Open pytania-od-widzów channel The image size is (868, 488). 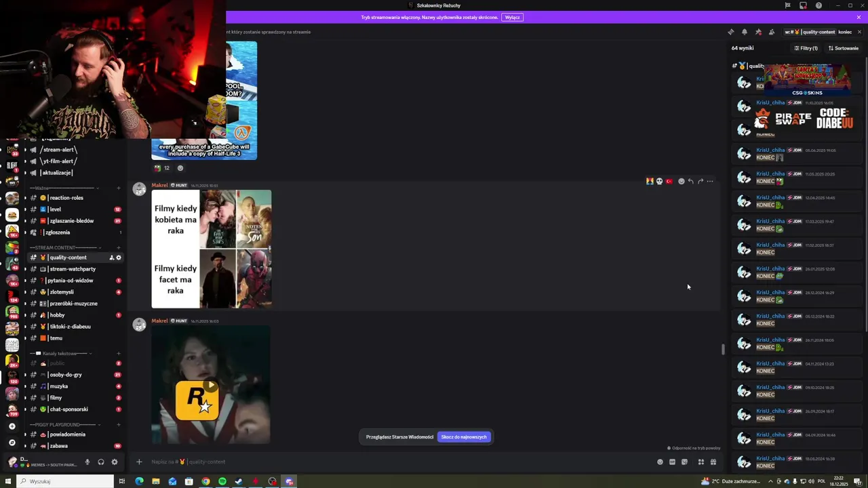[x=76, y=281]
